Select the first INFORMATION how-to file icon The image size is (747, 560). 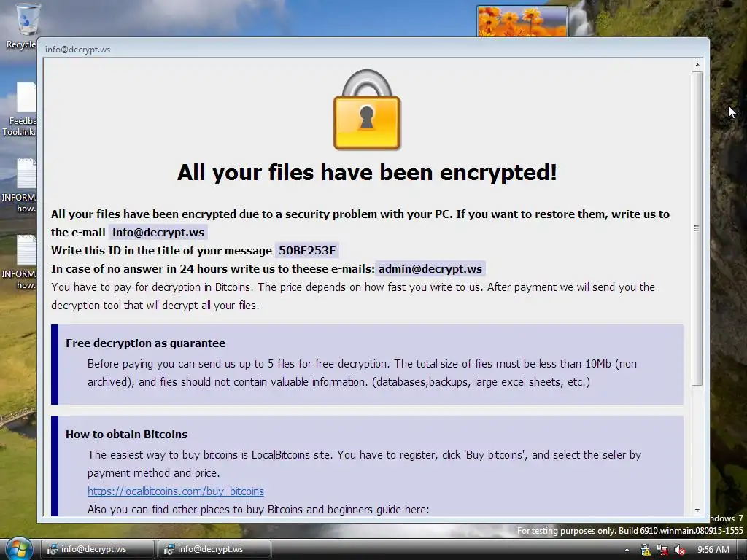(27, 174)
